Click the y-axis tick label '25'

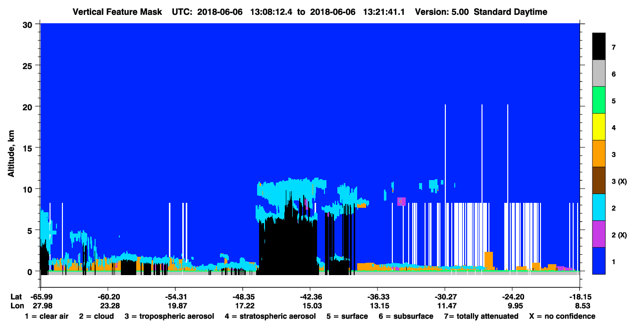29,65
